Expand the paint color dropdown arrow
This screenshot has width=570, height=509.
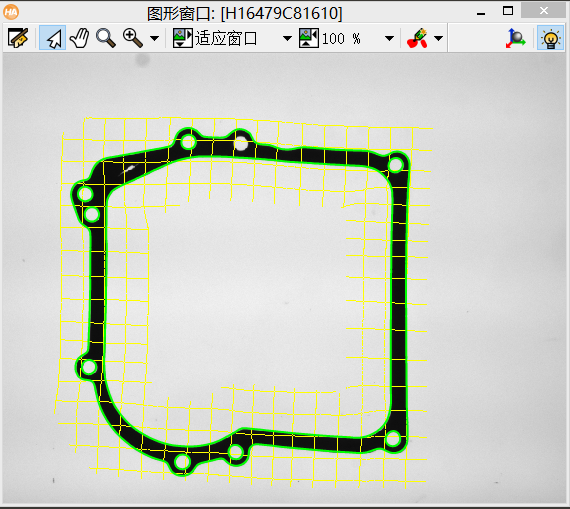click(438, 38)
